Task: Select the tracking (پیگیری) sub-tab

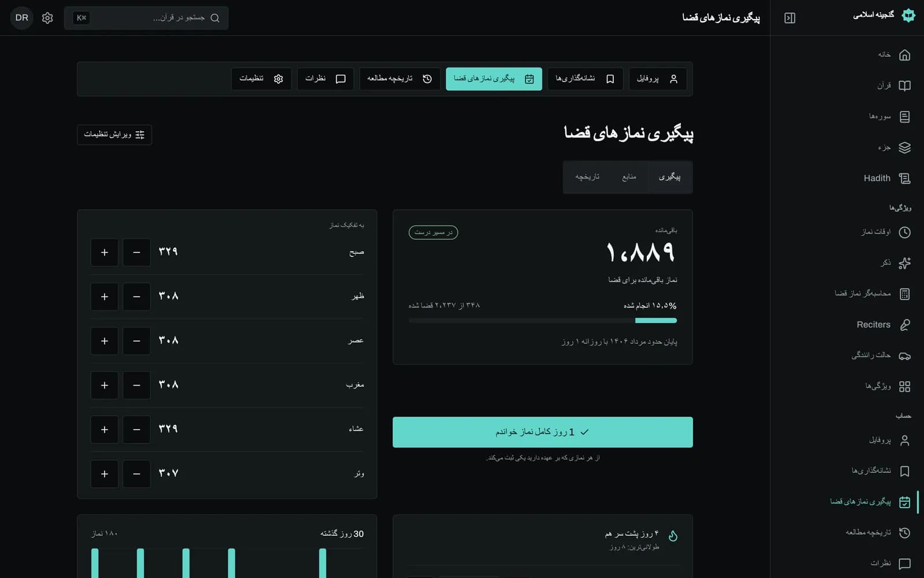Action: pyautogui.click(x=669, y=177)
